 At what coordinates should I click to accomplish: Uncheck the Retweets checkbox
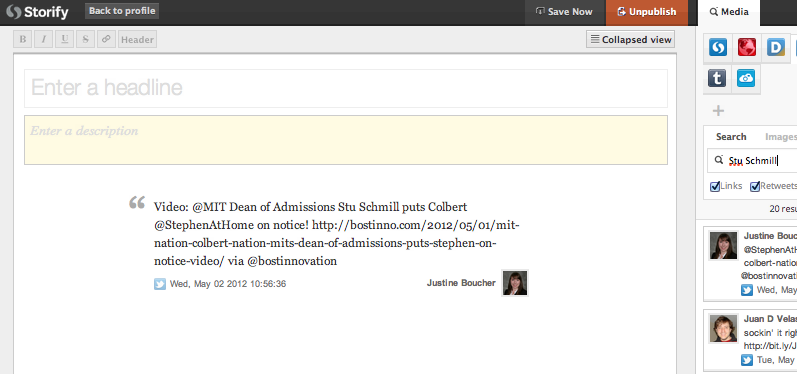(755, 186)
